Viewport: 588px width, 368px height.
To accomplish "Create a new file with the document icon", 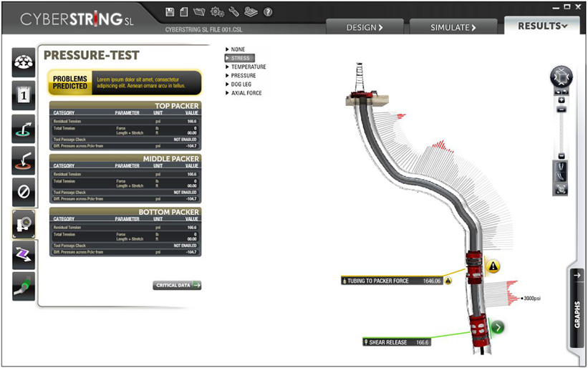I will click(x=184, y=11).
